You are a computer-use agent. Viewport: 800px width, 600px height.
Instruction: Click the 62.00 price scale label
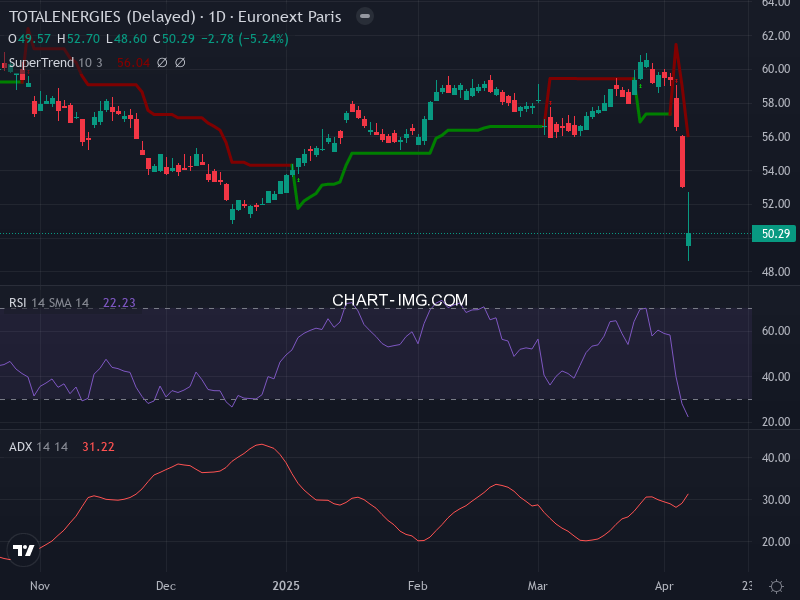pyautogui.click(x=776, y=36)
